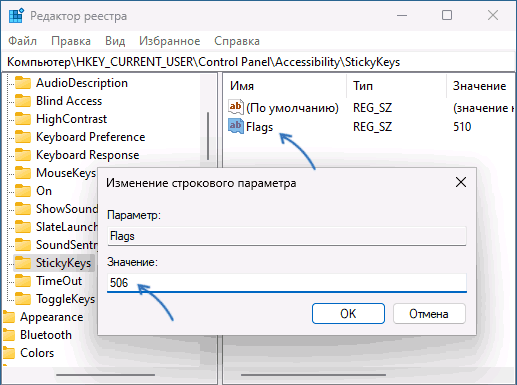Viewport: 517px width, 385px height.
Task: Select the SoundSentry folder icon
Action: (23, 245)
